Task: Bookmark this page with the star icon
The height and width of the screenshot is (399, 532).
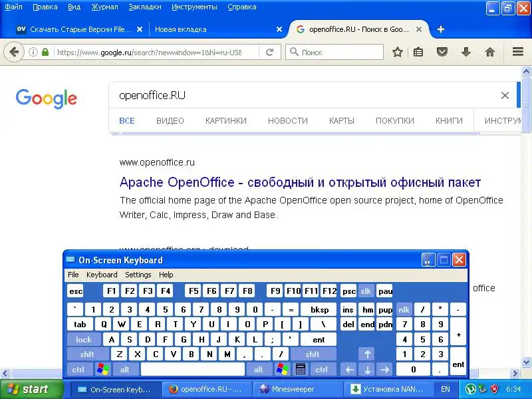Action: [x=397, y=53]
